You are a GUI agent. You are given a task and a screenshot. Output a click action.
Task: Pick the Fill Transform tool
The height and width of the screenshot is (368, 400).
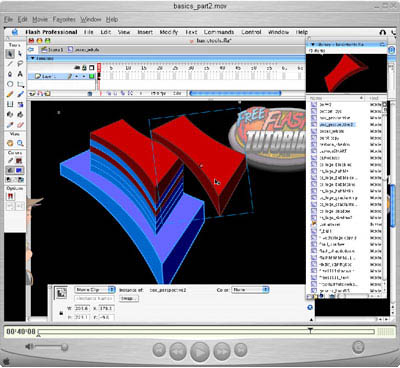20,105
